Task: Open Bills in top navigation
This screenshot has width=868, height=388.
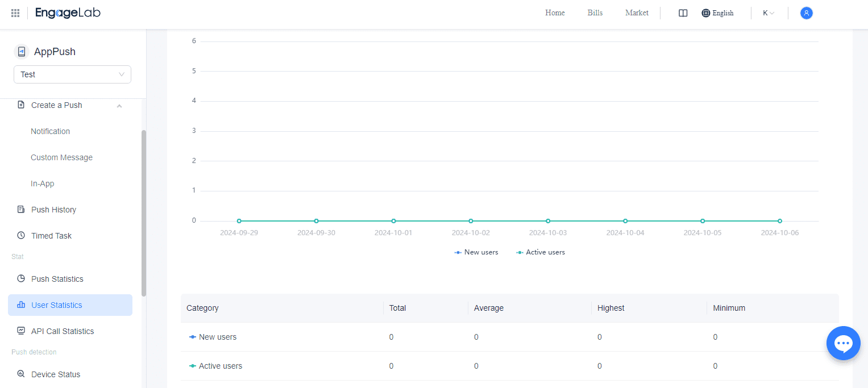Action: tap(595, 13)
